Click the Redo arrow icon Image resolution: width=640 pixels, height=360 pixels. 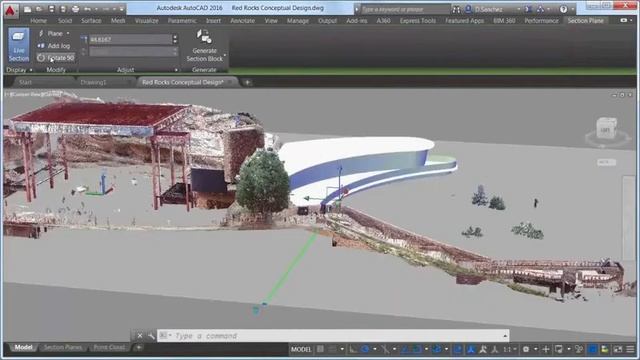coord(106,9)
